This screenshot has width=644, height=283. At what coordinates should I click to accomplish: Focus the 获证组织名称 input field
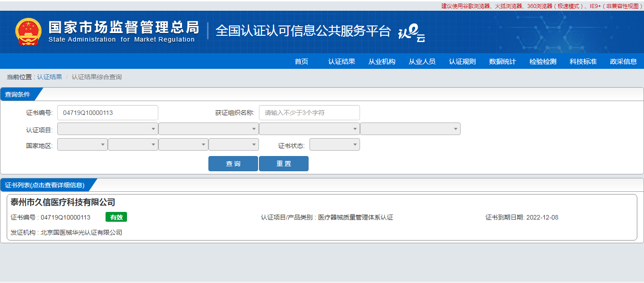click(309, 113)
